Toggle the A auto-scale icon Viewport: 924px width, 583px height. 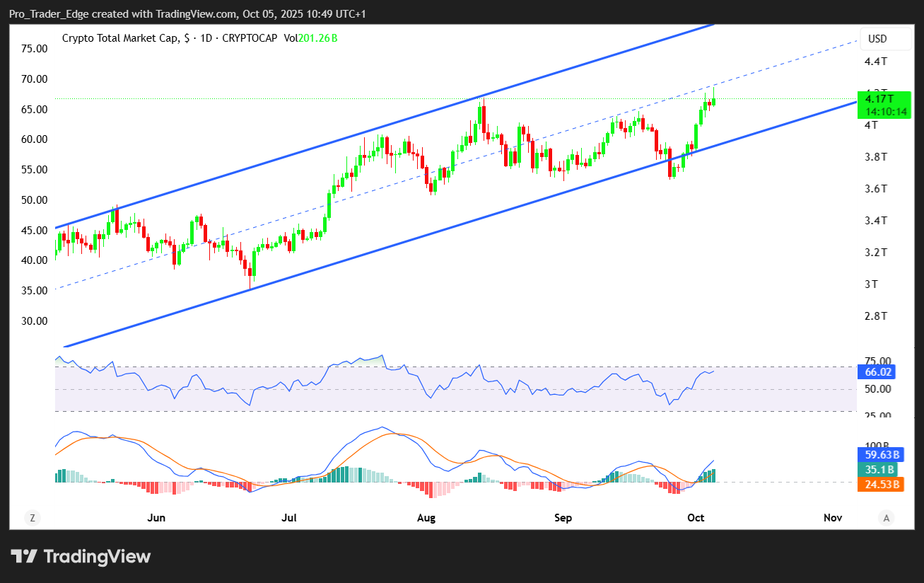pos(886,518)
